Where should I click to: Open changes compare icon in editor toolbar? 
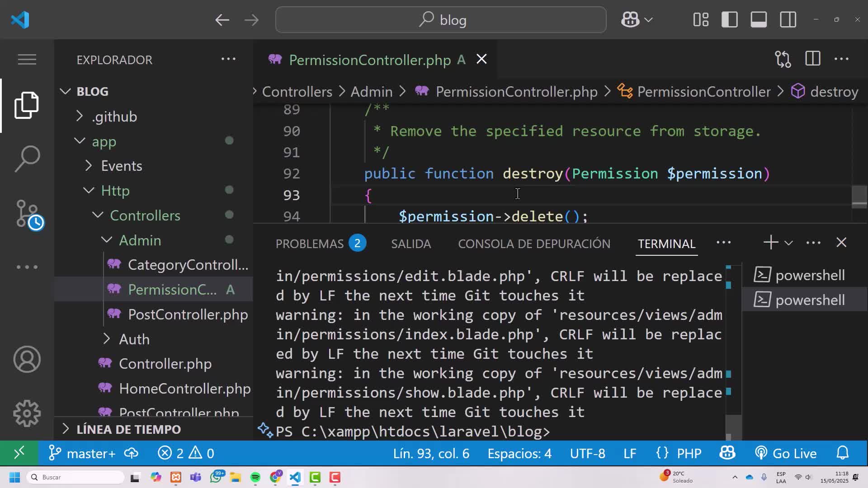tap(783, 59)
